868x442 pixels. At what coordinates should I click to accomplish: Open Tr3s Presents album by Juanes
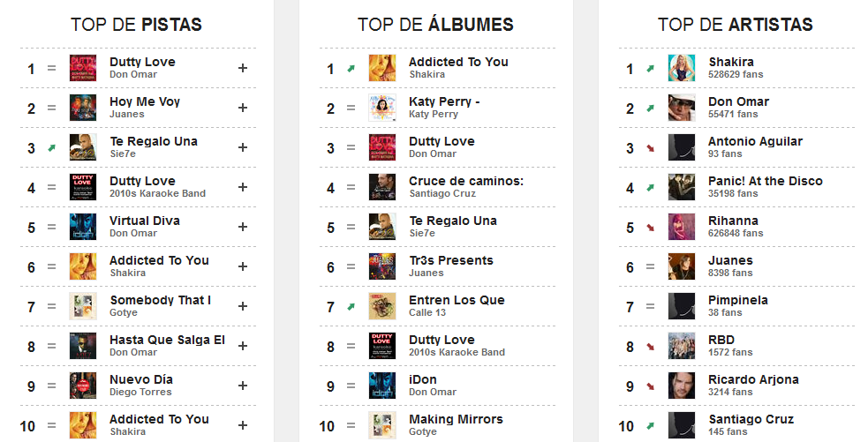pos(451,260)
